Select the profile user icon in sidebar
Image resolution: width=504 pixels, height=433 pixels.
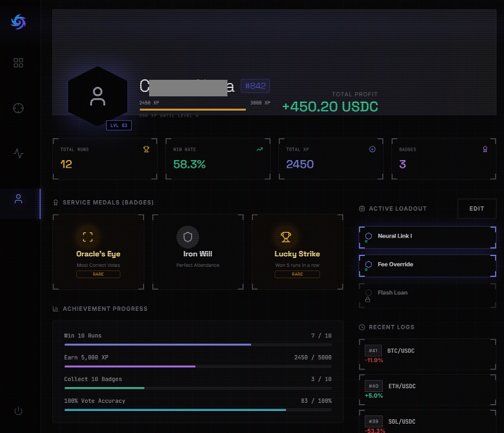pos(18,199)
